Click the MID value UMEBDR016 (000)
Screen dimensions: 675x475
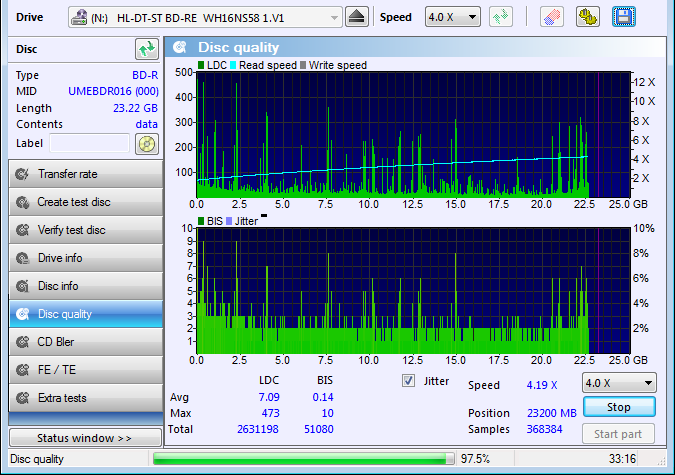coord(113,91)
